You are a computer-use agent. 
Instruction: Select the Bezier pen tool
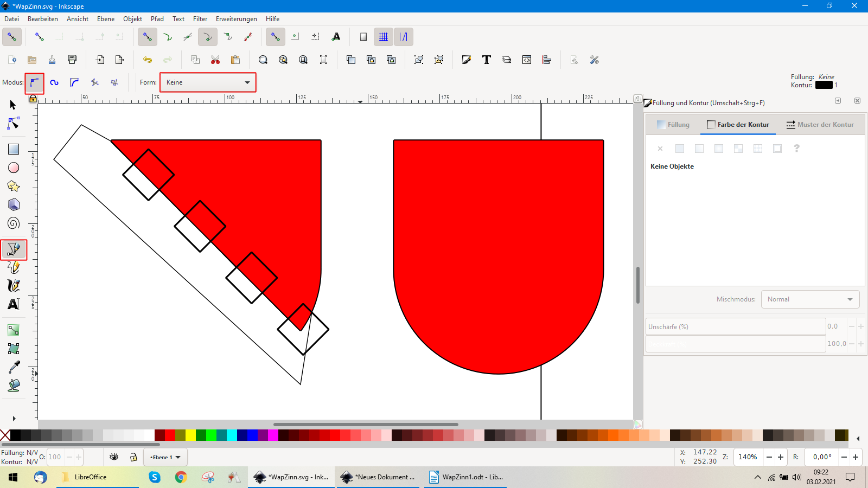[14, 249]
